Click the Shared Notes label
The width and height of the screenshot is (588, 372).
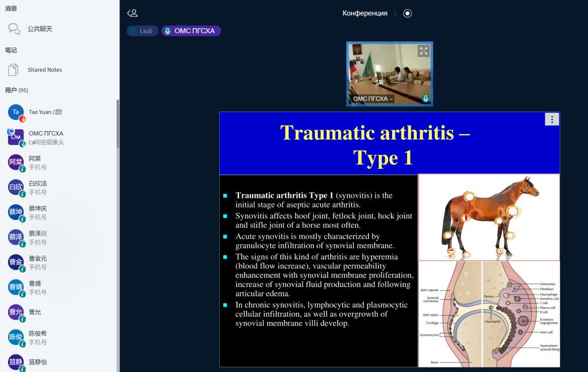pyautogui.click(x=45, y=70)
